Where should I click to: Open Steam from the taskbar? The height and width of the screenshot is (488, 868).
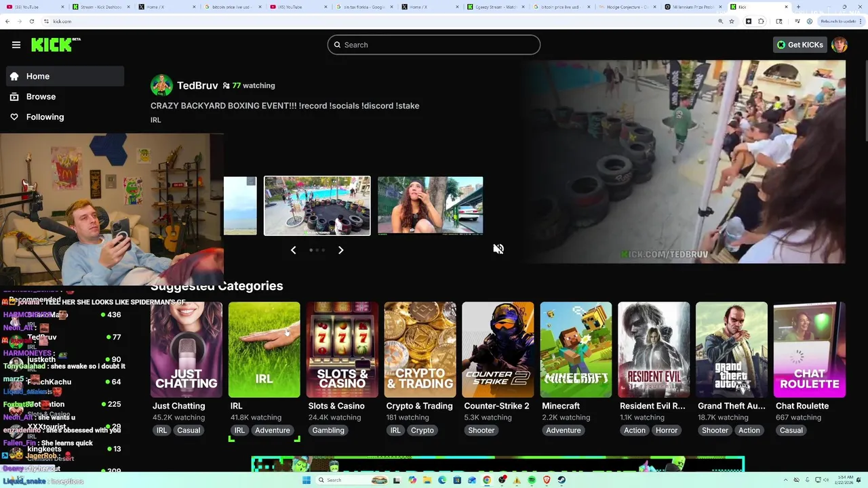(x=561, y=480)
